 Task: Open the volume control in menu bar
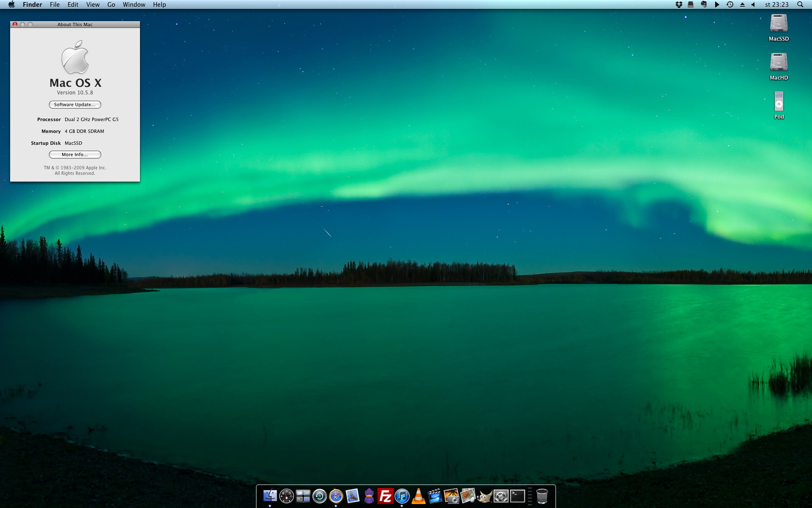click(753, 5)
